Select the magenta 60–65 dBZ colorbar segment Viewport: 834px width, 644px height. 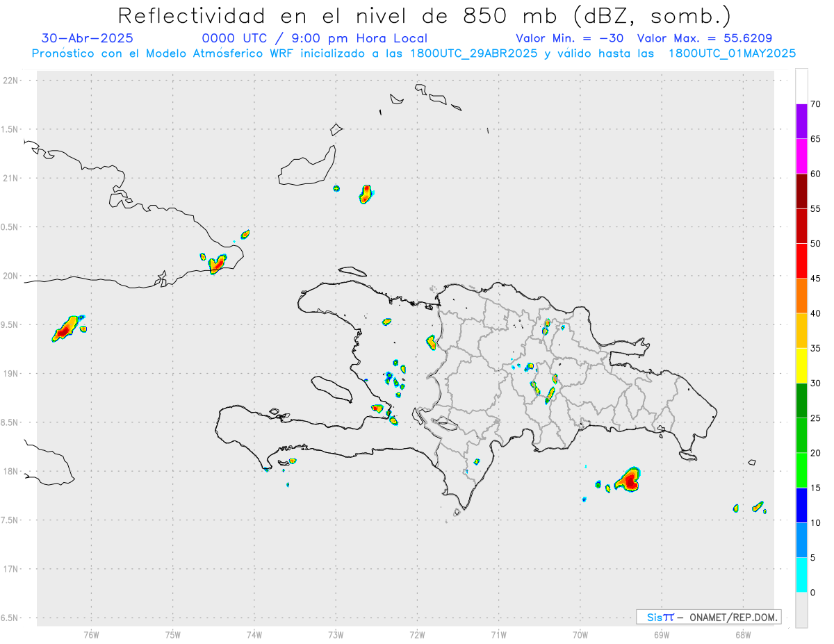[801, 156]
